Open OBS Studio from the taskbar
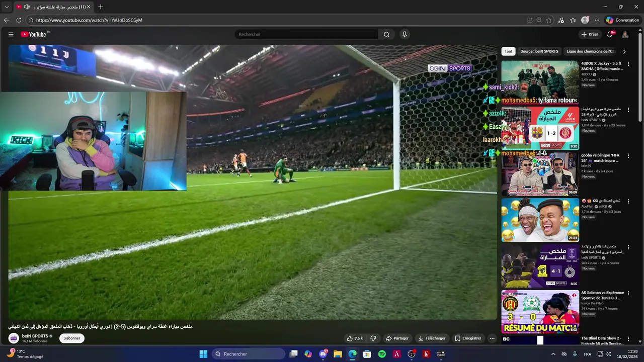The image size is (644, 362). (x=412, y=354)
